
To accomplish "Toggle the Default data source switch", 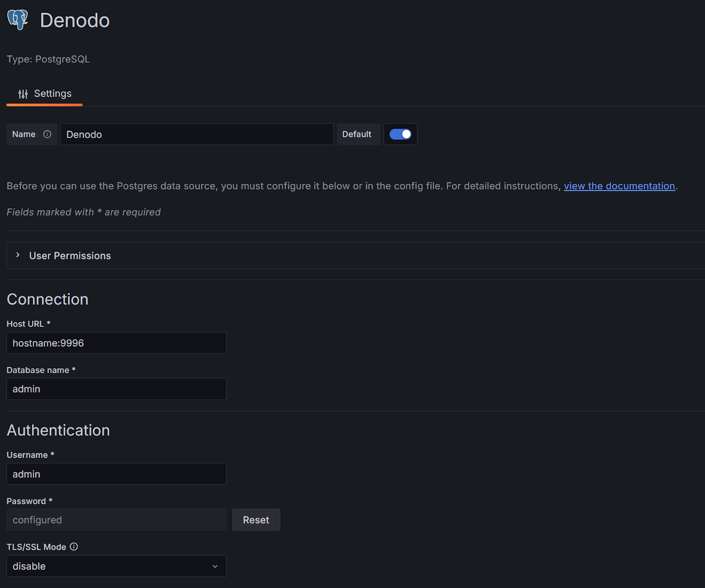I will pyautogui.click(x=400, y=134).
